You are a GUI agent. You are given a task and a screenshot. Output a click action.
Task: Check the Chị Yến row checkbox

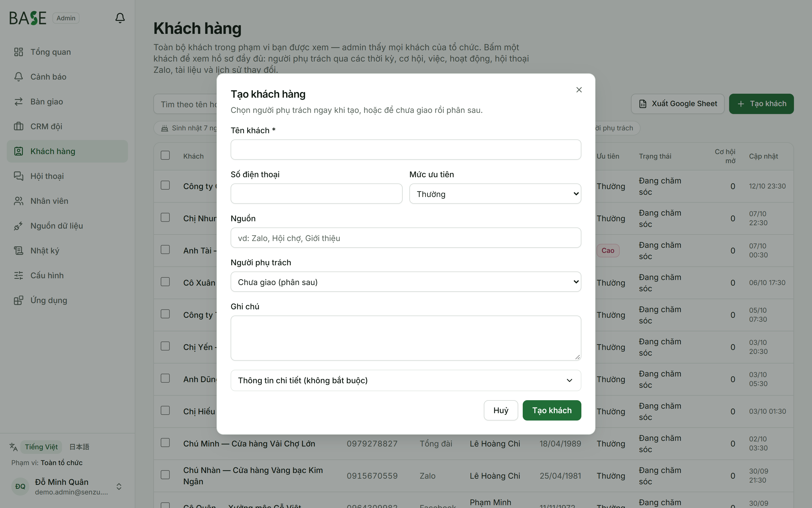pos(165,346)
